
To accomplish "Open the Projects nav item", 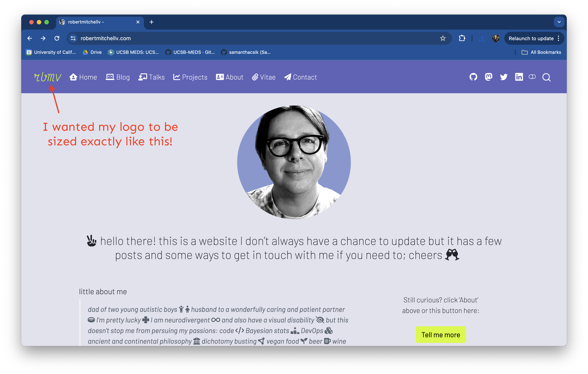I will tap(190, 77).
